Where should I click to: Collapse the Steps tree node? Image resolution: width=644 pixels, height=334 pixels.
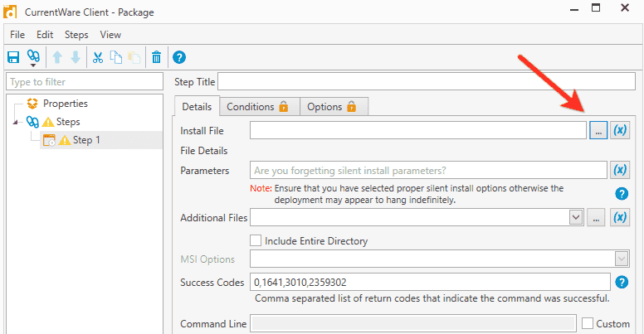pos(16,122)
